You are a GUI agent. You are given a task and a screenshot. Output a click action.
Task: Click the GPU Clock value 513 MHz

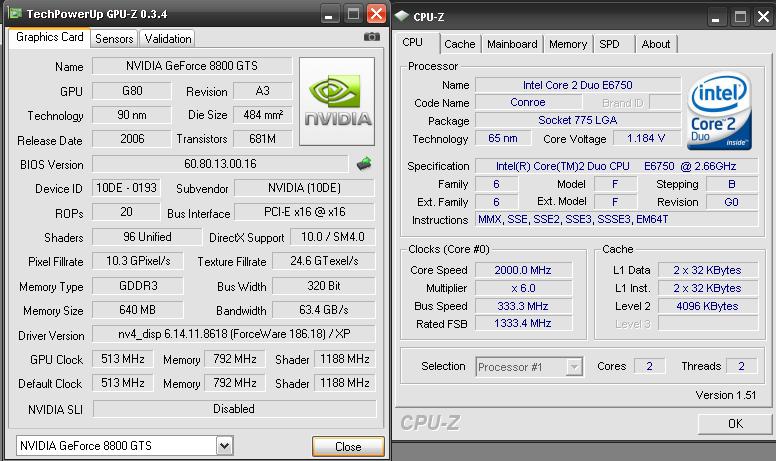(123, 359)
